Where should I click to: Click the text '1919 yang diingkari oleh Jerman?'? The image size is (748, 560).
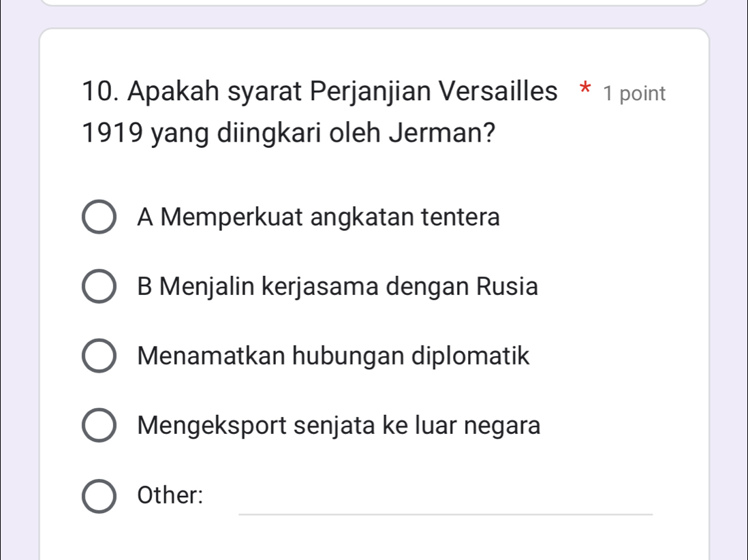click(x=288, y=131)
